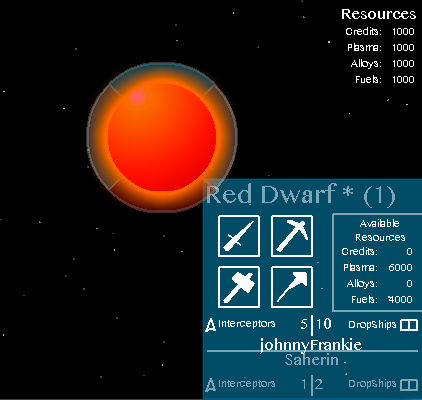Image resolution: width=422 pixels, height=400 pixels.
Task: Click Available Plasma value 6000
Action: [x=400, y=268]
